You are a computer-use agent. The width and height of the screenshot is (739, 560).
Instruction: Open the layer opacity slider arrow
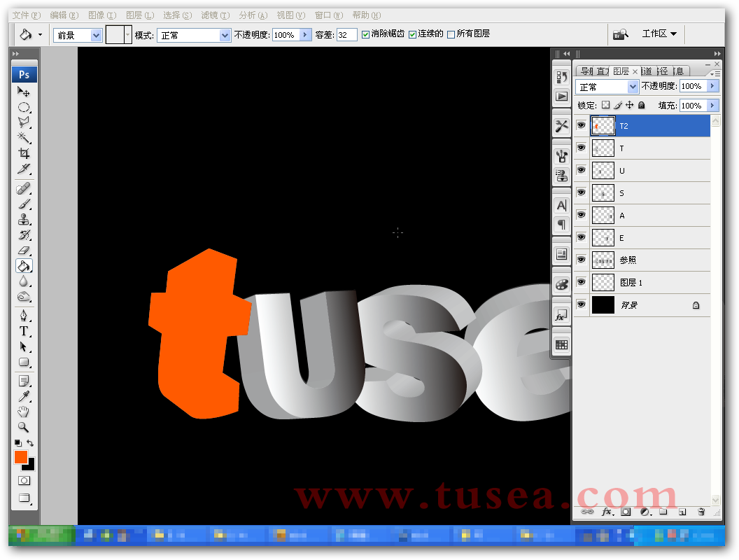713,86
